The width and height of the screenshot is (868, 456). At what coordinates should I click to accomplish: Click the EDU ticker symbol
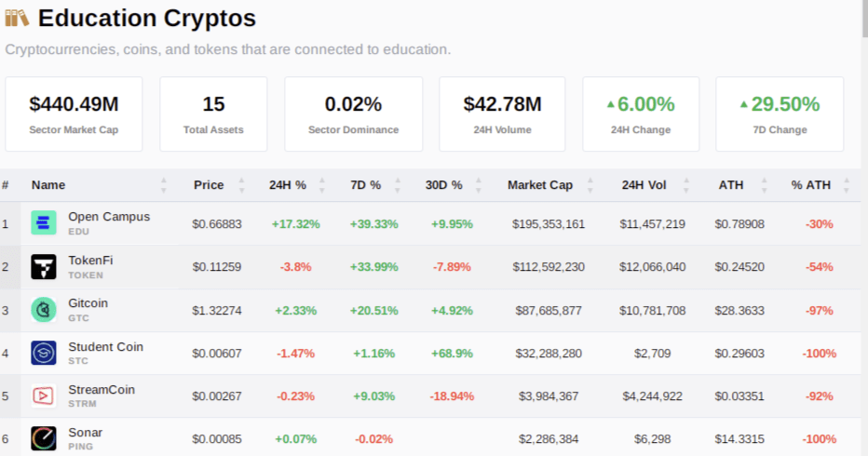[78, 232]
